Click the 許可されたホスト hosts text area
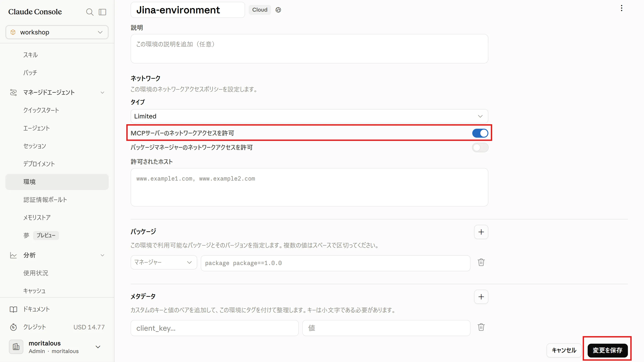Viewport: 644px width, 362px height. pos(309,187)
